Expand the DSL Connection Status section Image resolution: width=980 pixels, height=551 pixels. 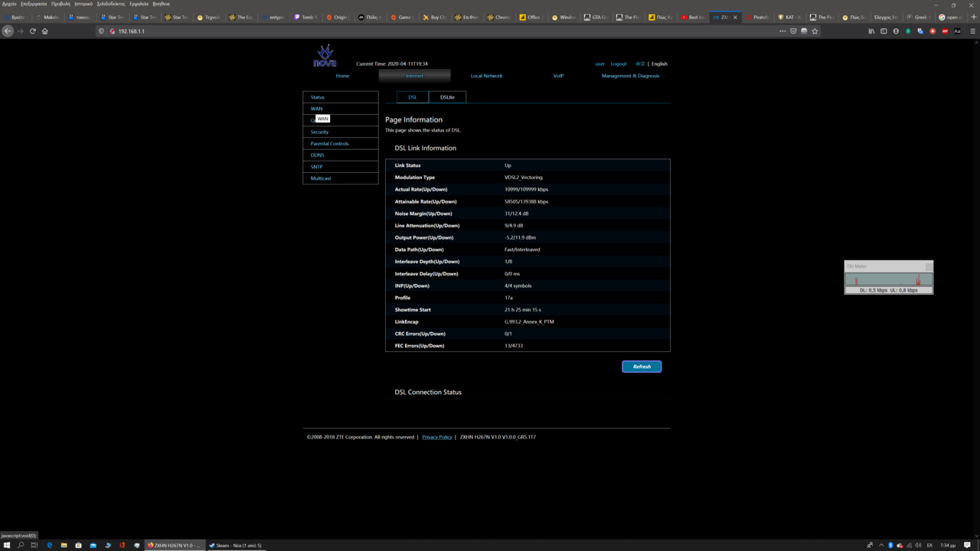[x=428, y=393]
